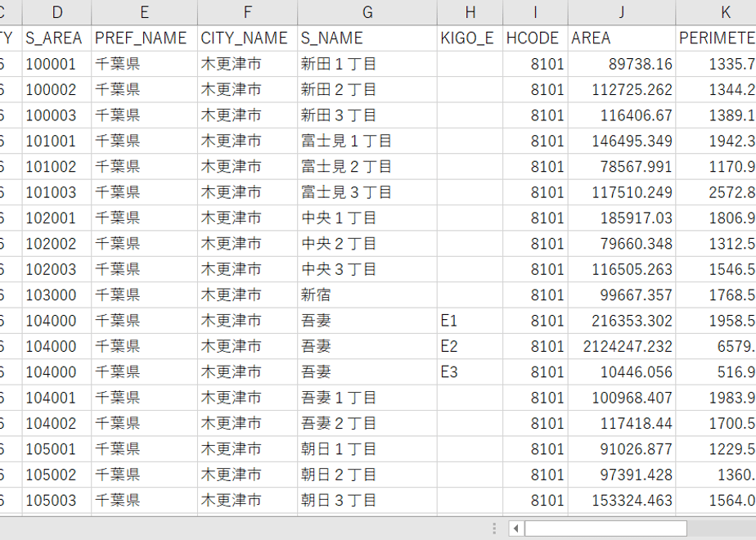Click the S_NAME cell 中央１丁目
Image resolution: width=756 pixels, height=540 pixels.
[x=367, y=218]
